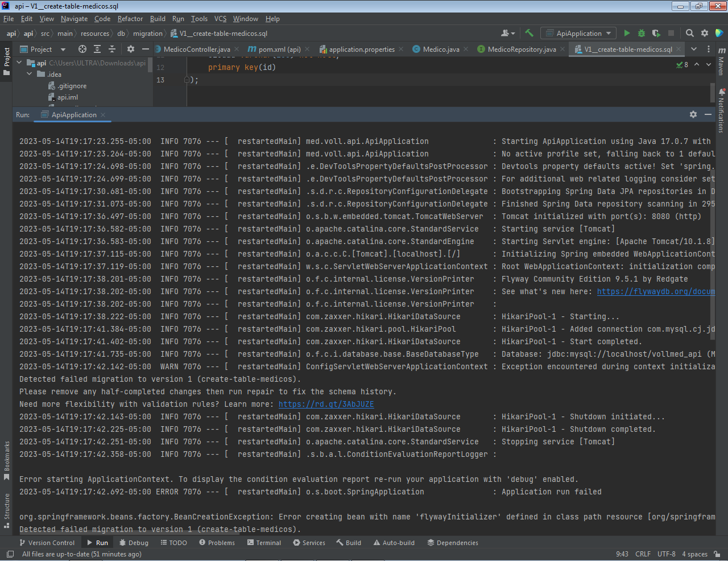Open Run panel settings gear
Viewport: 728px width, 561px height.
pyautogui.click(x=693, y=114)
